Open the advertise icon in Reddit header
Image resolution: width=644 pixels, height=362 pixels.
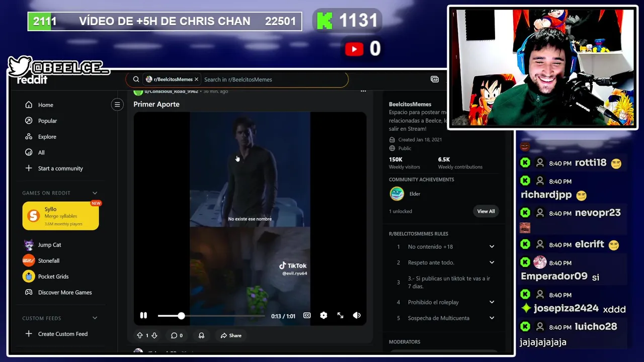(435, 79)
